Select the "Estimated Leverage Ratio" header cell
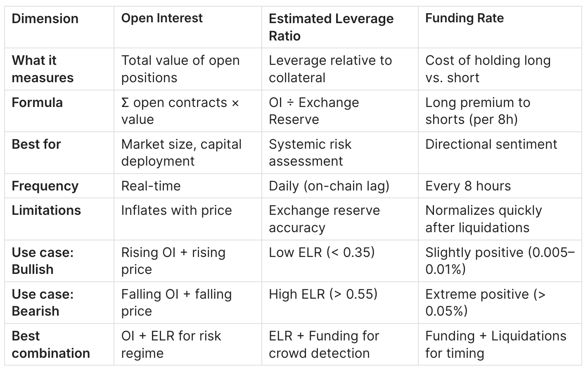This screenshot has height=371, width=588. pos(331,27)
